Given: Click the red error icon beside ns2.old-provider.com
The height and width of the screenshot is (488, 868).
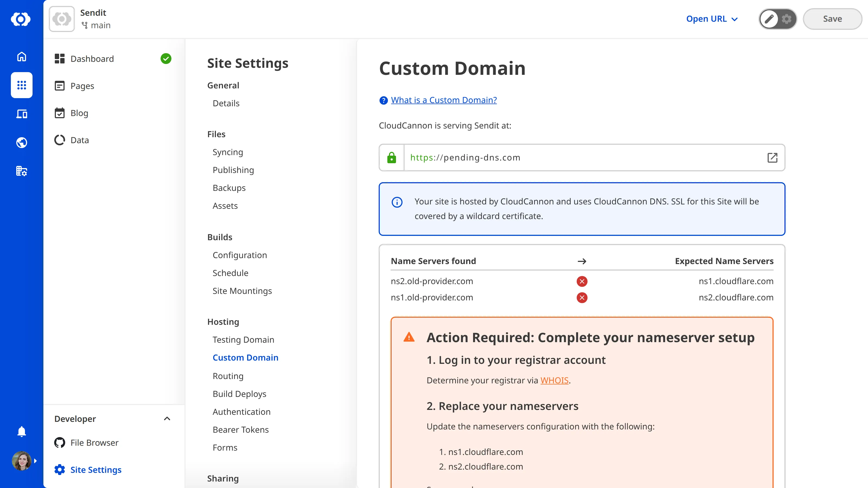Looking at the screenshot, I should point(582,282).
